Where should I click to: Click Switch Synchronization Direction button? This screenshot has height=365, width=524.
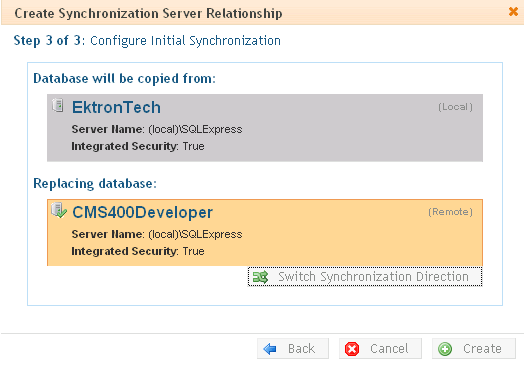tap(365, 277)
